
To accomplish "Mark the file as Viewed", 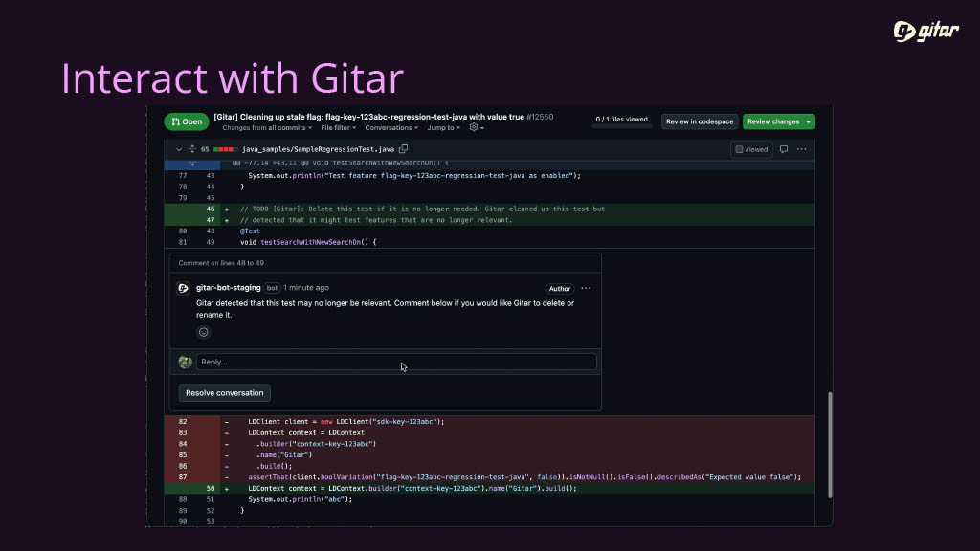I will tap(751, 149).
